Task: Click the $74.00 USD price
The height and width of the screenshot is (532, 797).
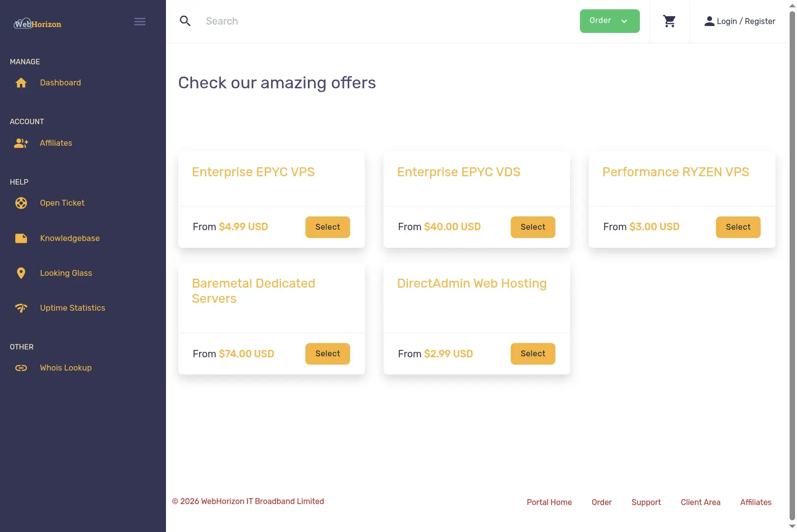Action: [x=247, y=354]
